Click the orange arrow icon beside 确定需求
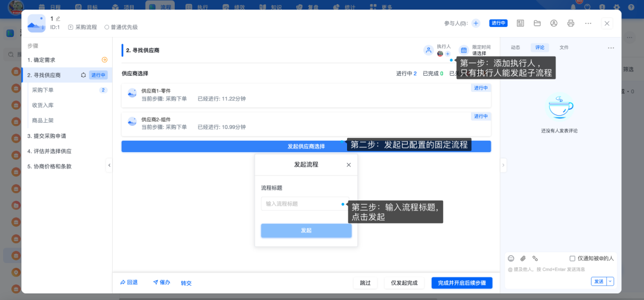The width and height of the screenshot is (644, 300). tap(105, 60)
